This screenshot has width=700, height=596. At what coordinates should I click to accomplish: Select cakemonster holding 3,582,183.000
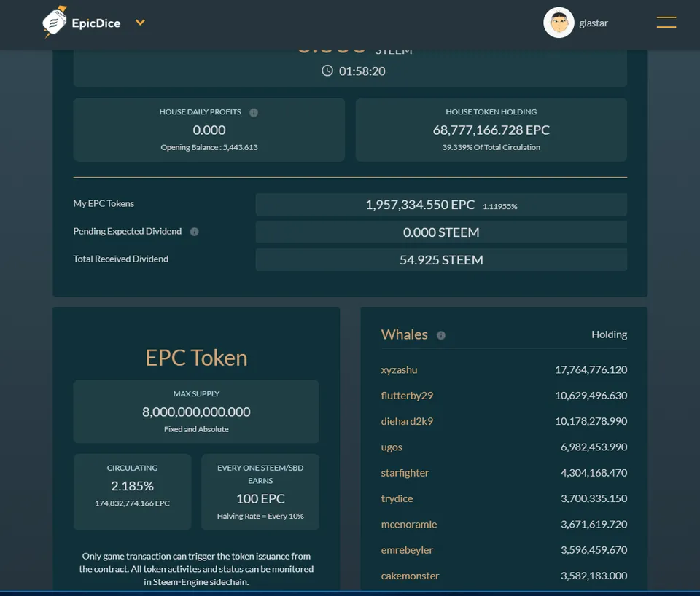coord(594,576)
